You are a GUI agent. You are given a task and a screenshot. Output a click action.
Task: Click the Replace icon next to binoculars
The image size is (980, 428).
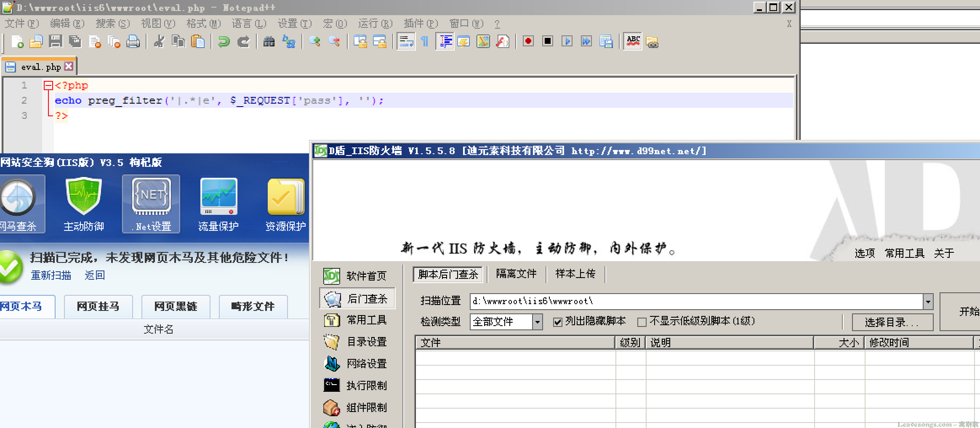[x=289, y=42]
